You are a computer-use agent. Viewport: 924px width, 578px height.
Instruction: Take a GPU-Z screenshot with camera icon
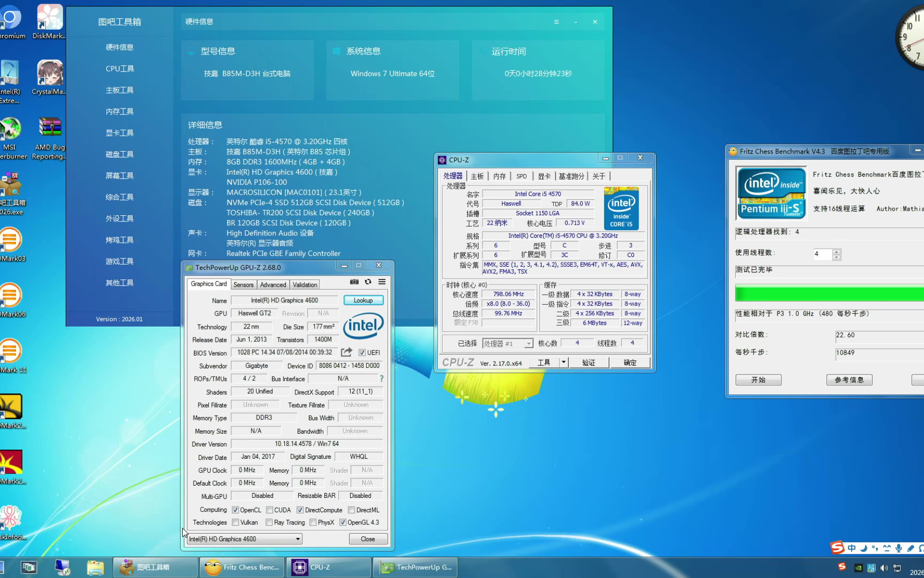tap(354, 282)
